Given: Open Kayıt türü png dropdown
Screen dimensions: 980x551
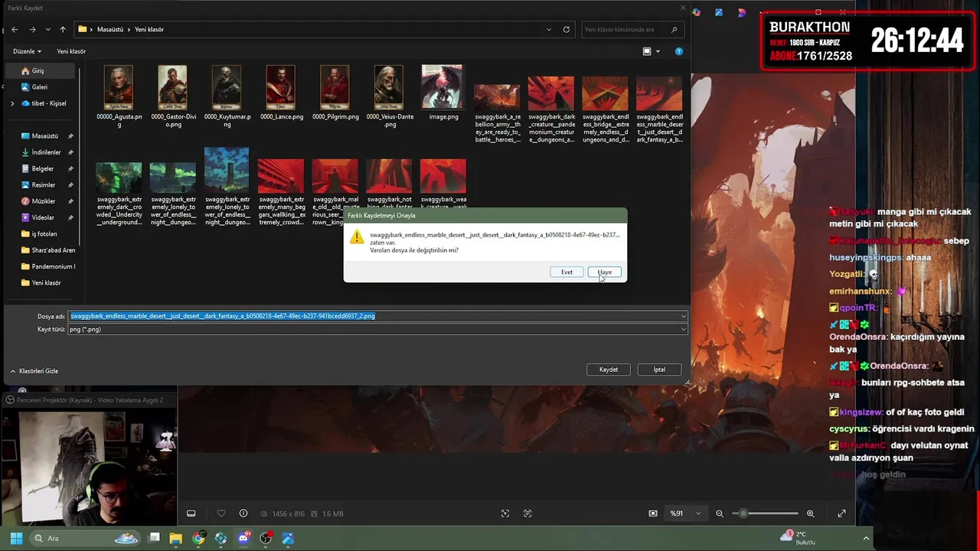Looking at the screenshot, I should coord(377,329).
